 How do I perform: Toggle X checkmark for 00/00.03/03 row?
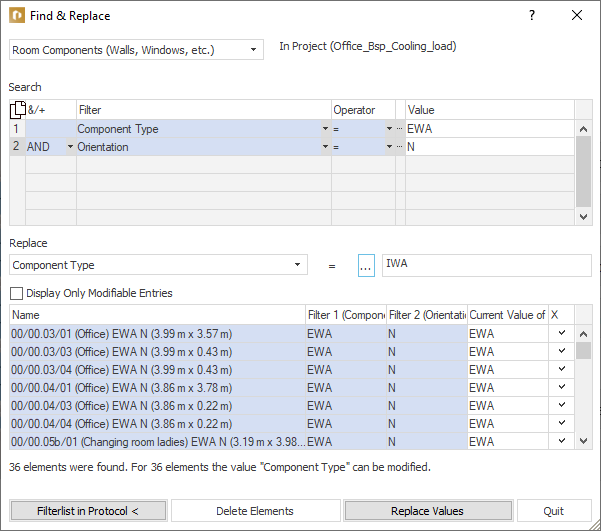[x=562, y=351]
